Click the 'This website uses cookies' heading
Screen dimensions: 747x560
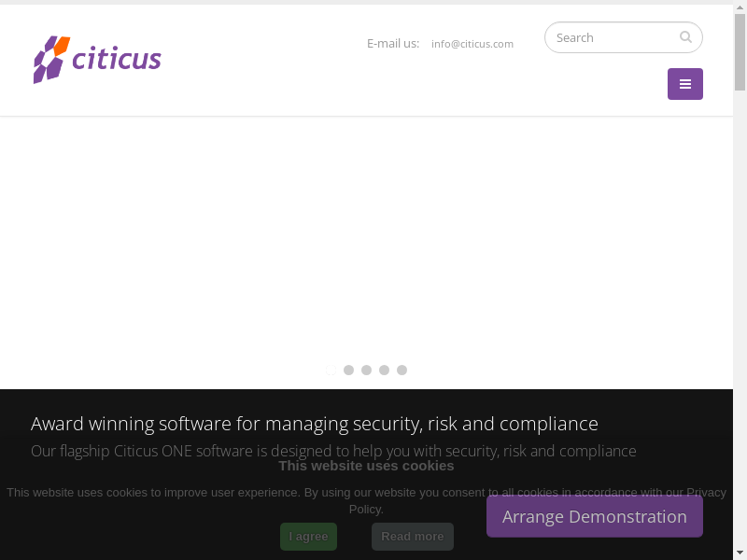tap(366, 466)
